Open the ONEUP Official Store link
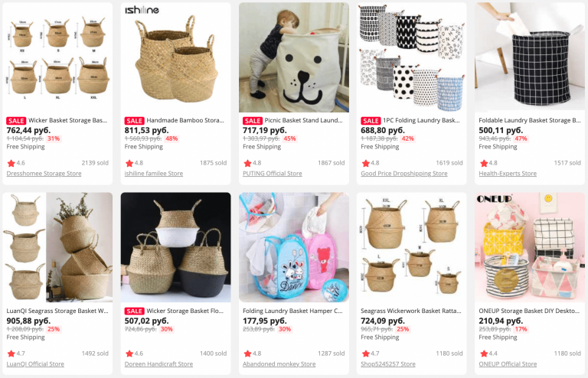Screen dimensions: 588x378 click(x=508, y=363)
